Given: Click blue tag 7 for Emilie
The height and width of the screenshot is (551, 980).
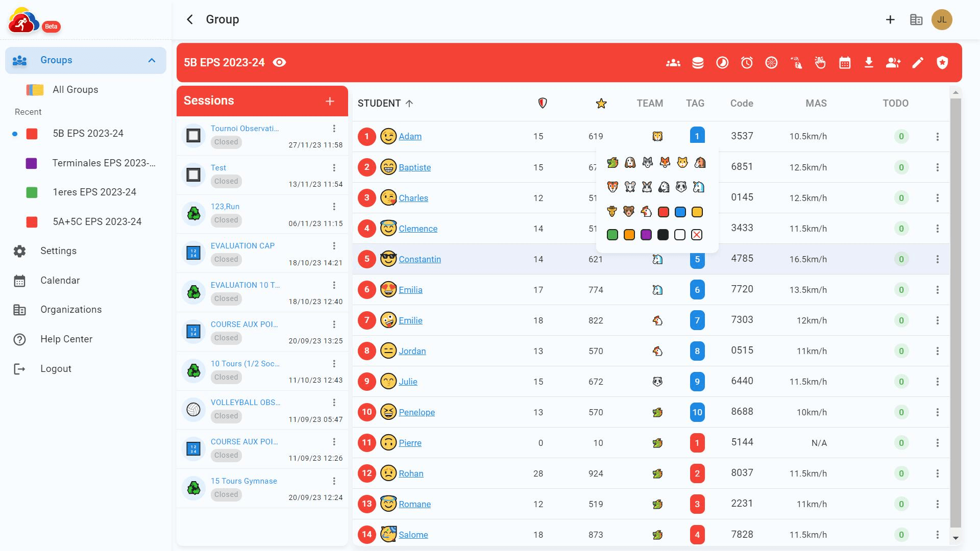Looking at the screenshot, I should (697, 320).
